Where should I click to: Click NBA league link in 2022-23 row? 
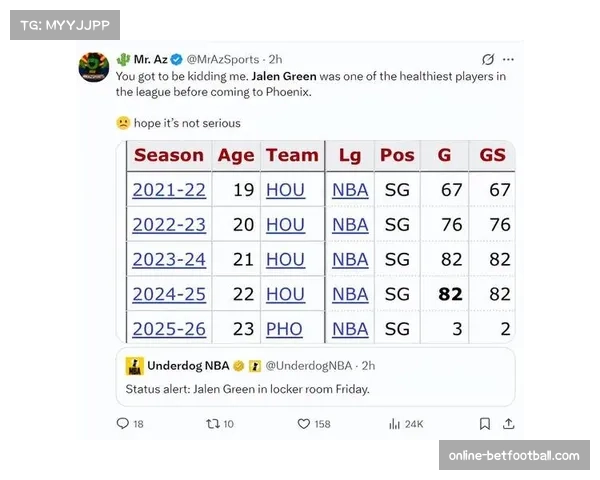(350, 224)
